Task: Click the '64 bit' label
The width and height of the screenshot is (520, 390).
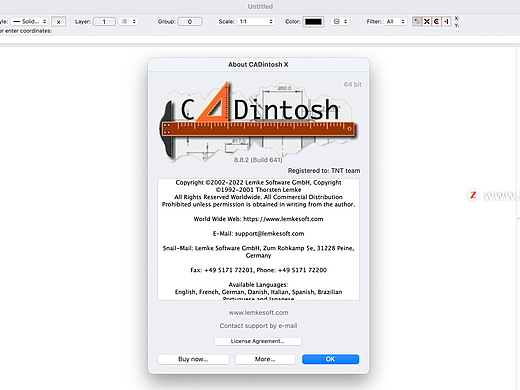Action: click(x=353, y=85)
